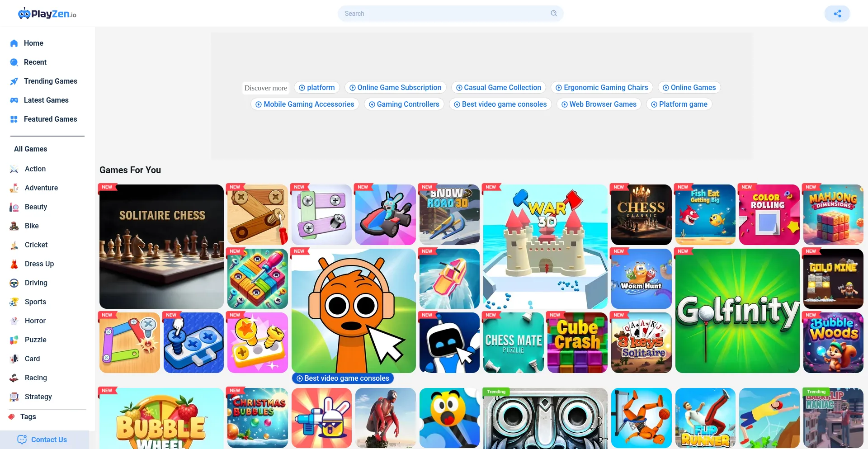
Task: Click the Trending Games rocket icon
Action: 14,81
